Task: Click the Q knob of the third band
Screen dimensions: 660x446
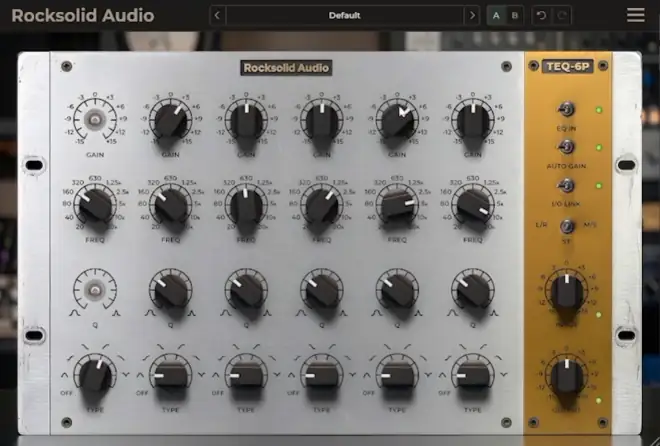Action: pyautogui.click(x=246, y=290)
